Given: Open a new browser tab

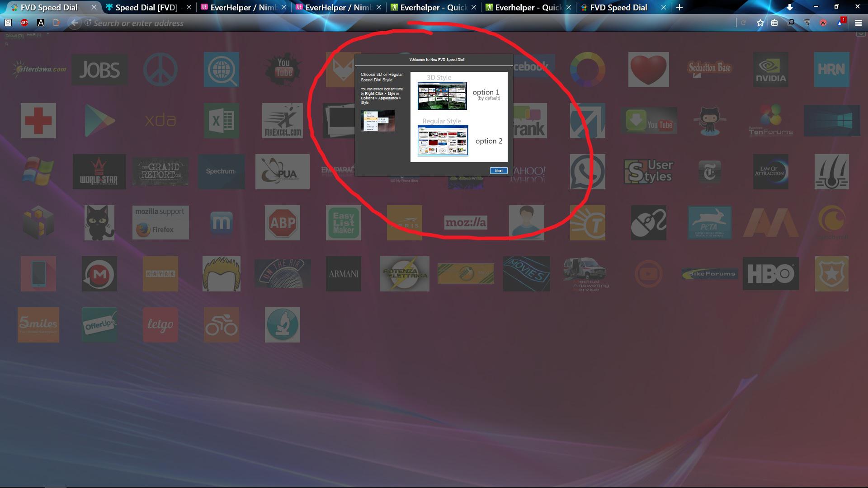Looking at the screenshot, I should click(679, 7).
